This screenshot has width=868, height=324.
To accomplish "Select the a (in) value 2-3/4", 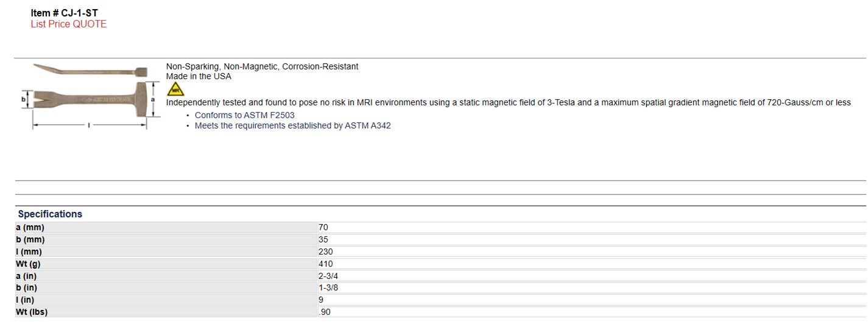I will pyautogui.click(x=328, y=276).
